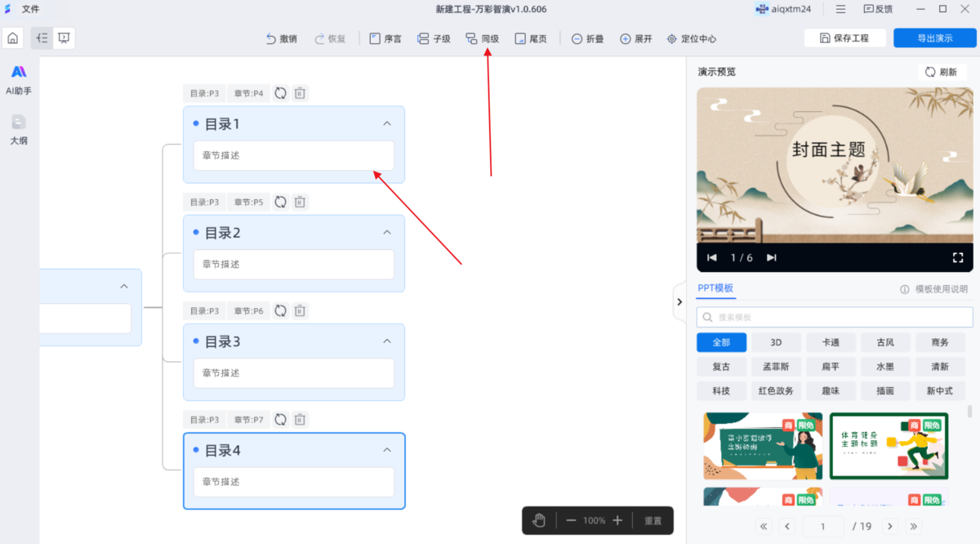Select the PPT模板 tab
980x544 pixels.
pyautogui.click(x=715, y=288)
